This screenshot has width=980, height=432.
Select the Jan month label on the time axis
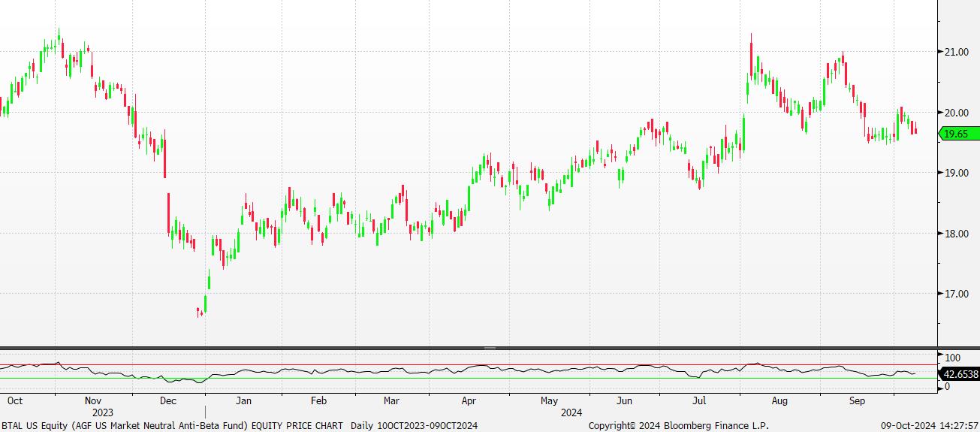pyautogui.click(x=246, y=401)
